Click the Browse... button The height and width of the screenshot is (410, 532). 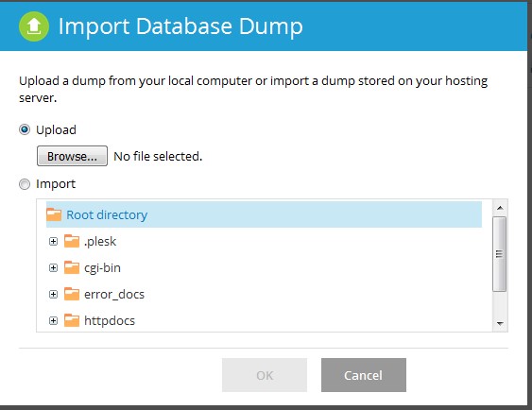pos(72,156)
